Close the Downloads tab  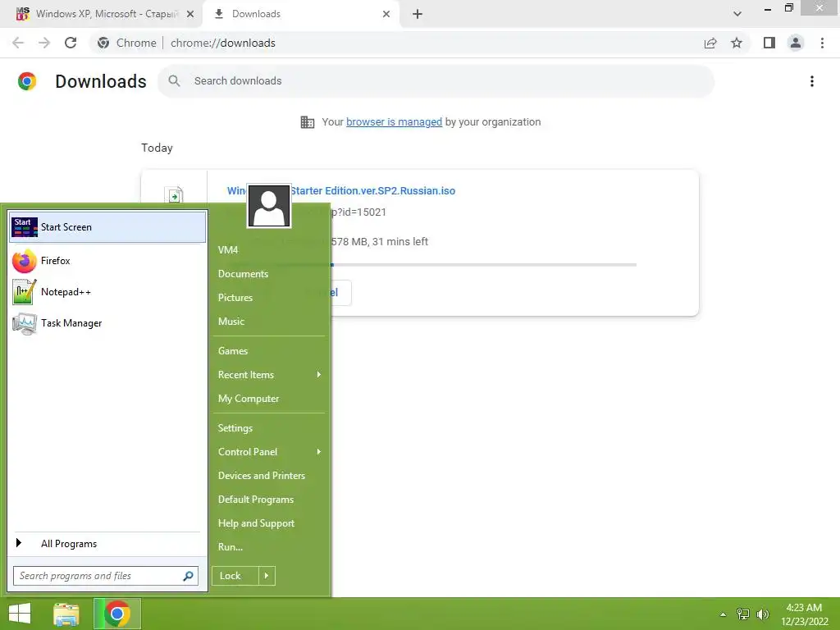pos(386,14)
